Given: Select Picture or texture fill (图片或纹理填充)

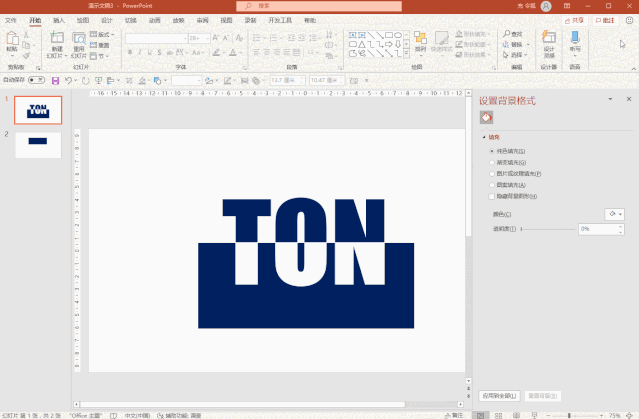Looking at the screenshot, I should (491, 174).
